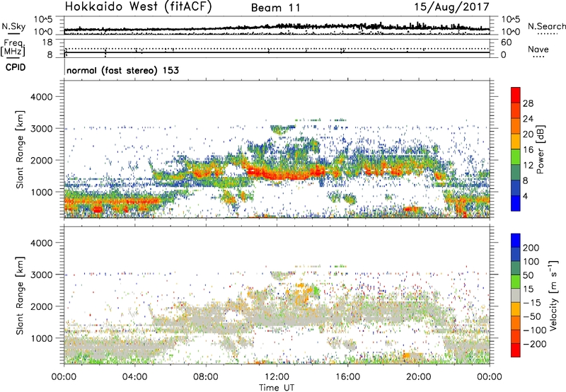Click the date '15/Aug/2017'
566x392 pixels.
451,7
